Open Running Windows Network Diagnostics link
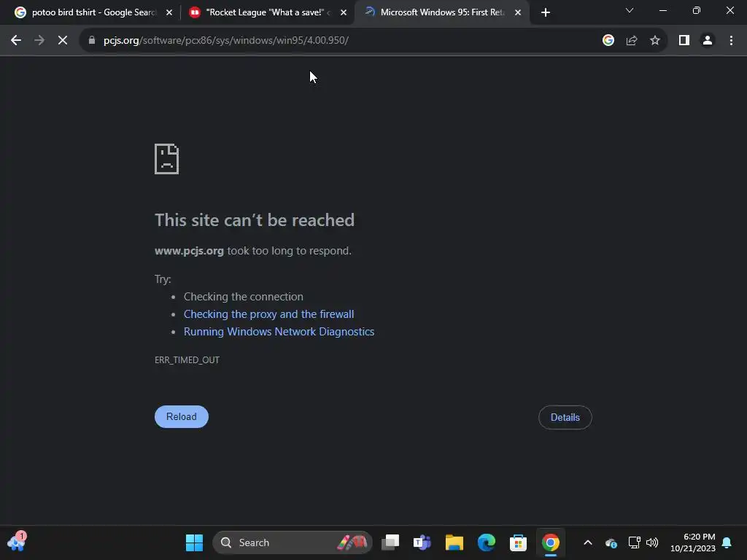Viewport: 747px width, 560px height. coord(279,332)
